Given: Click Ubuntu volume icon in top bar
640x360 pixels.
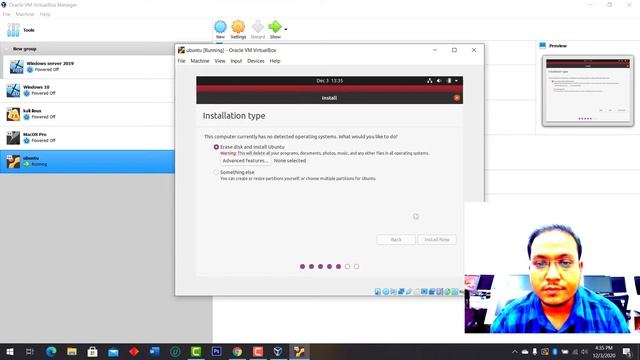Looking at the screenshot, I should tap(439, 81).
